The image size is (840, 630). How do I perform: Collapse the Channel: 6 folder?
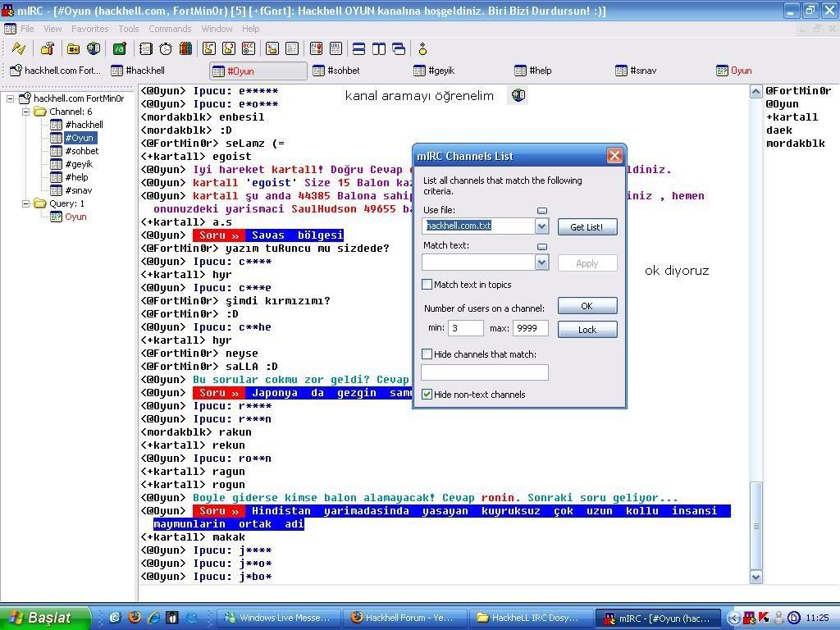coord(25,112)
